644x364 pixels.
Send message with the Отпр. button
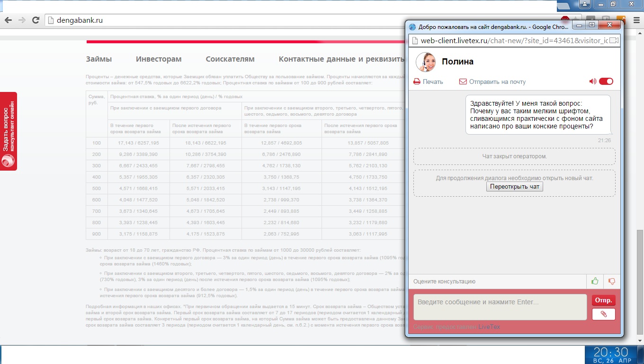click(x=603, y=300)
